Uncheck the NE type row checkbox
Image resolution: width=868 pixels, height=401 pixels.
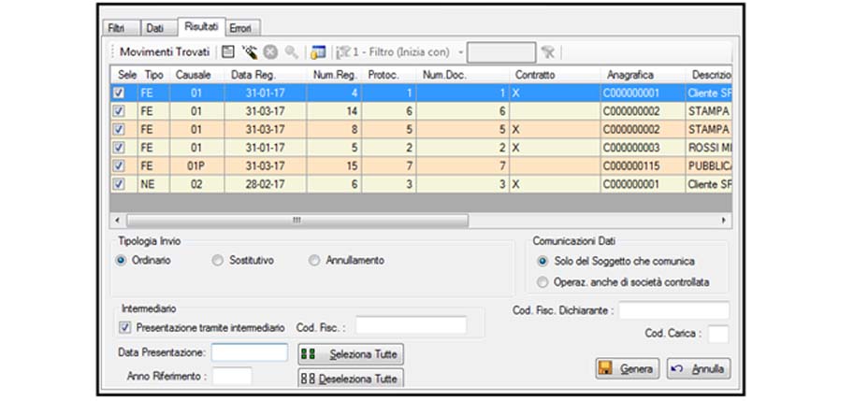[x=119, y=184]
